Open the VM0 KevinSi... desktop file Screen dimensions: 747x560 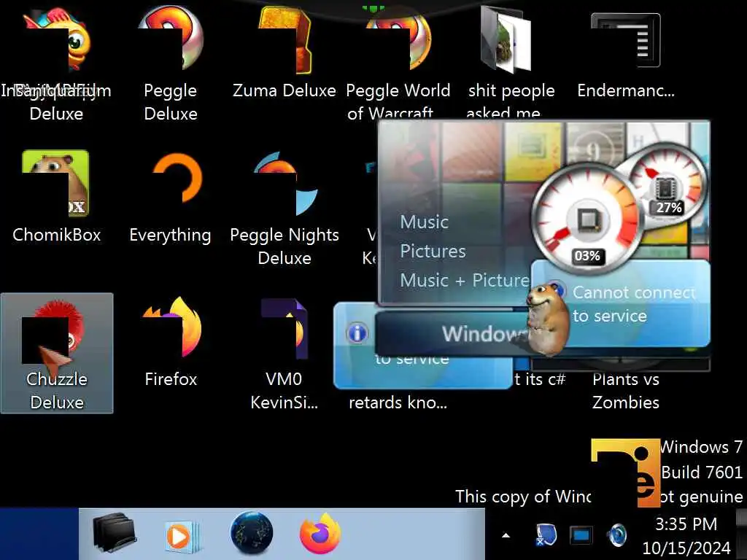tap(285, 354)
